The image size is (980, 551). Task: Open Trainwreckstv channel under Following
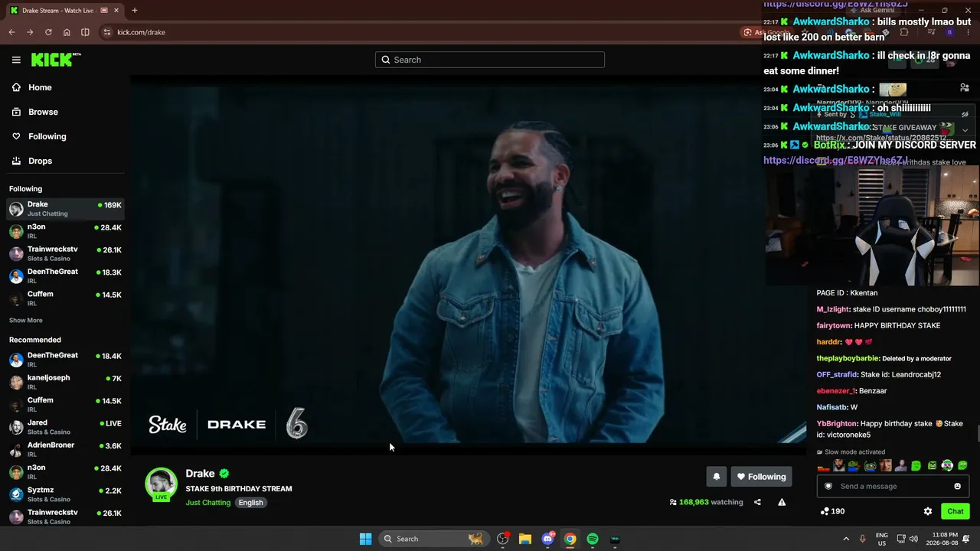coord(65,253)
